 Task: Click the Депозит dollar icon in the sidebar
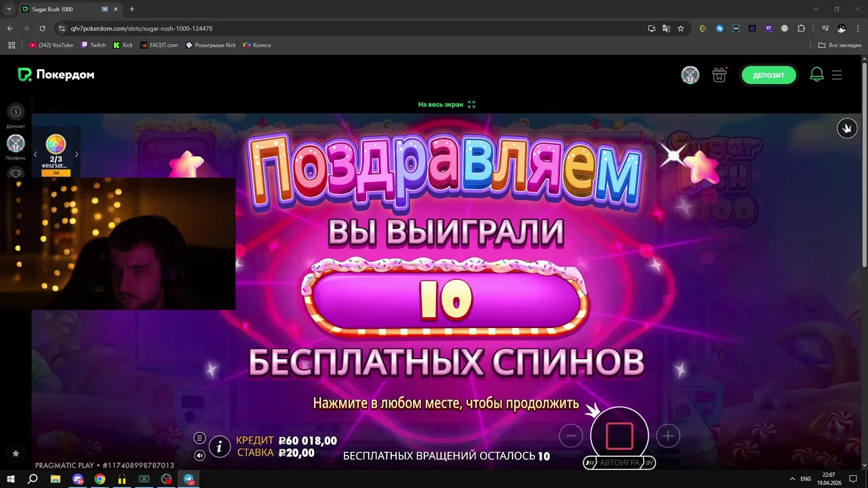(16, 112)
